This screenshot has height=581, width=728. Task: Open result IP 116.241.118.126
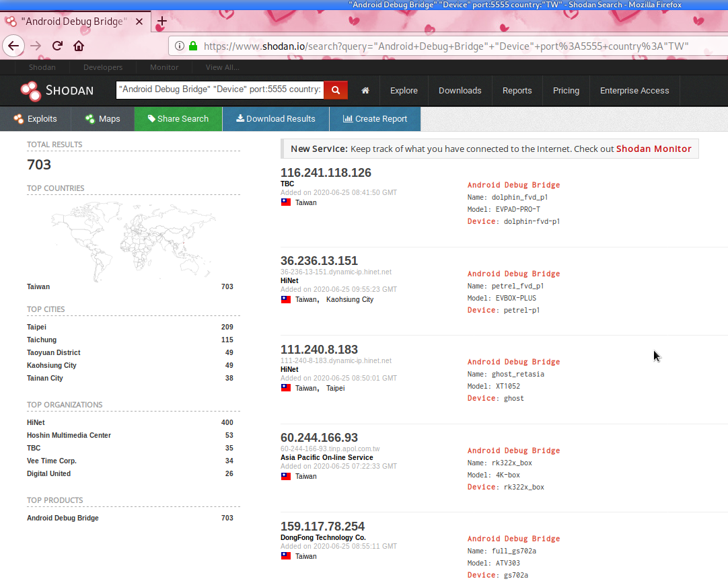[326, 173]
